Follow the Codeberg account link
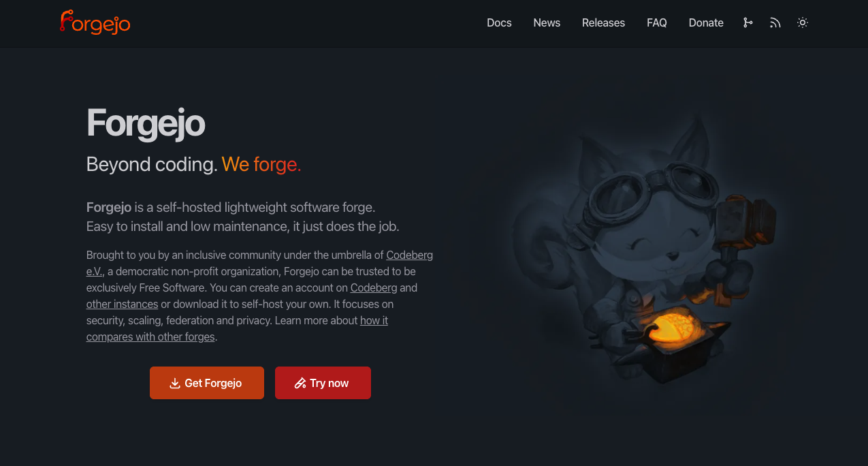The height and width of the screenshot is (466, 868). pyautogui.click(x=374, y=288)
